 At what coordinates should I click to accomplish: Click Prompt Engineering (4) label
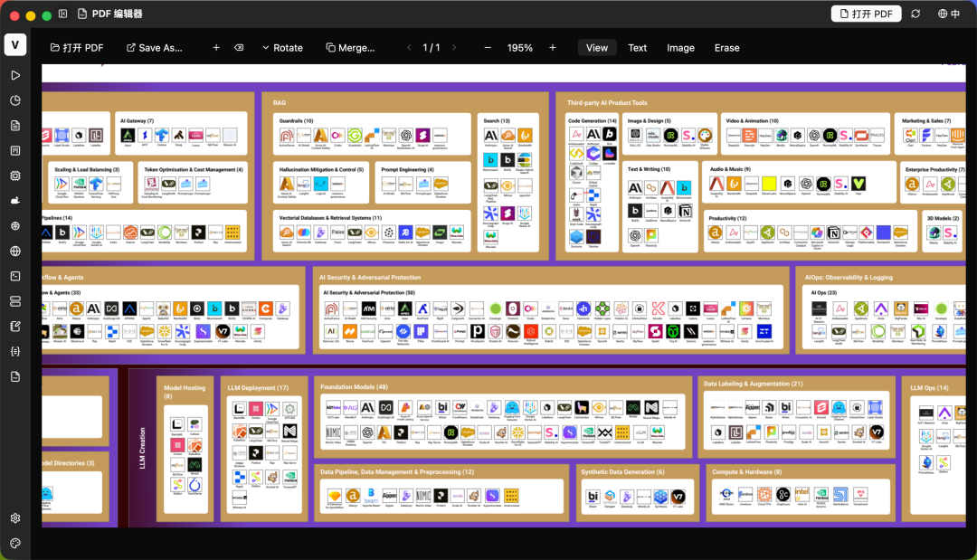coord(407,169)
